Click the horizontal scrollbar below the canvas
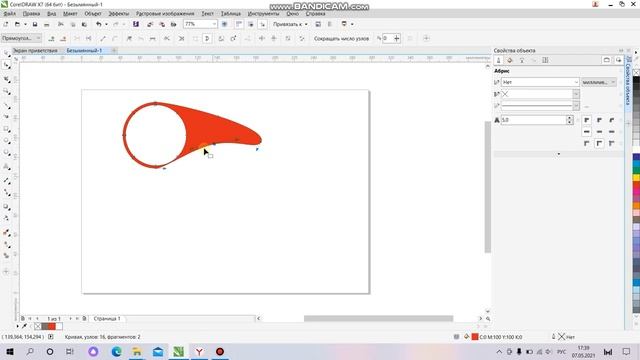This screenshot has height=360, width=640. click(378, 318)
